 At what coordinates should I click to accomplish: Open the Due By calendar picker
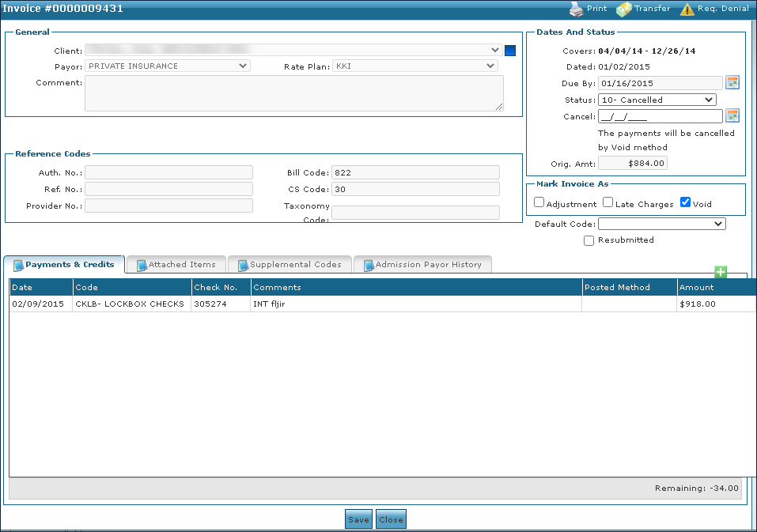(x=732, y=83)
